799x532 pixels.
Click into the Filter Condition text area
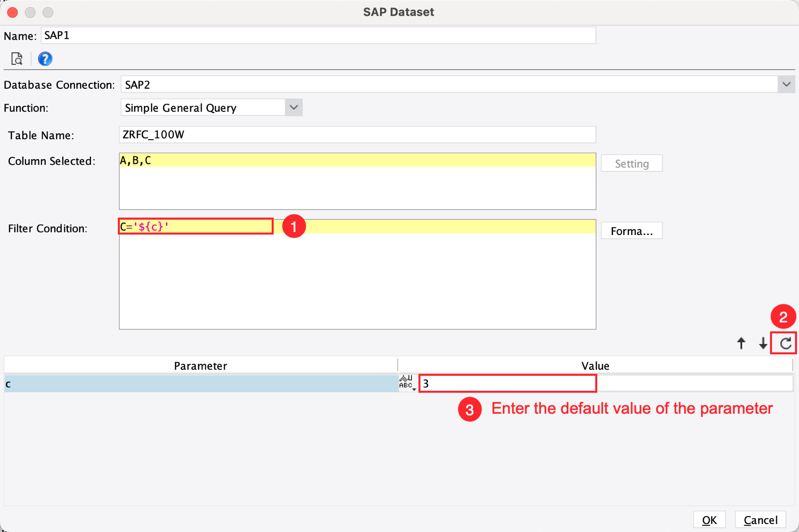[x=358, y=274]
